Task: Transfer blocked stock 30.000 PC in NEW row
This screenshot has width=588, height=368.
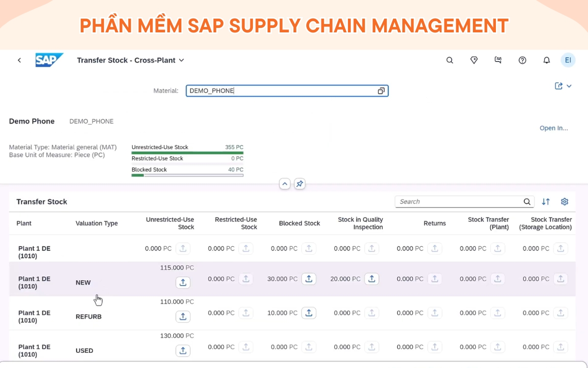Action: pyautogui.click(x=309, y=279)
